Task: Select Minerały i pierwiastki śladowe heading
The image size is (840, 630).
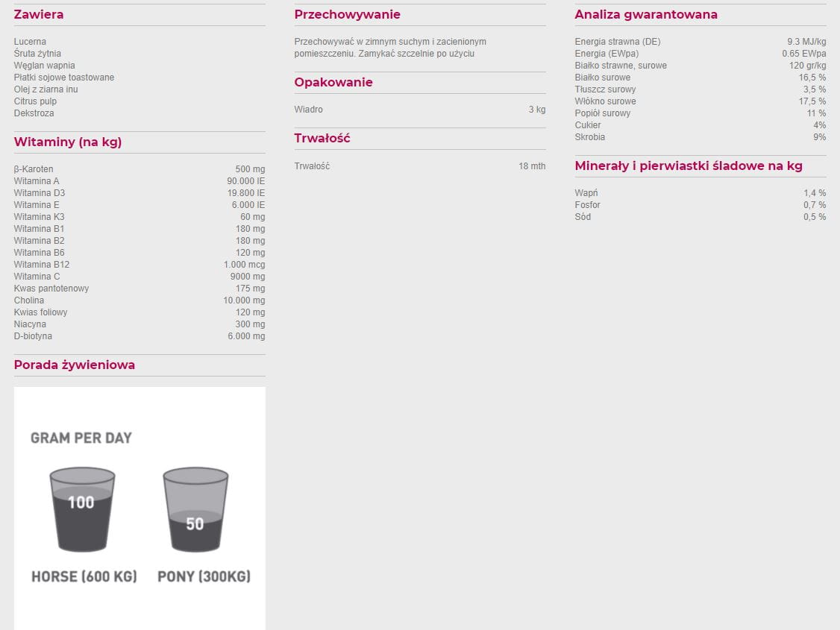Action: click(688, 166)
